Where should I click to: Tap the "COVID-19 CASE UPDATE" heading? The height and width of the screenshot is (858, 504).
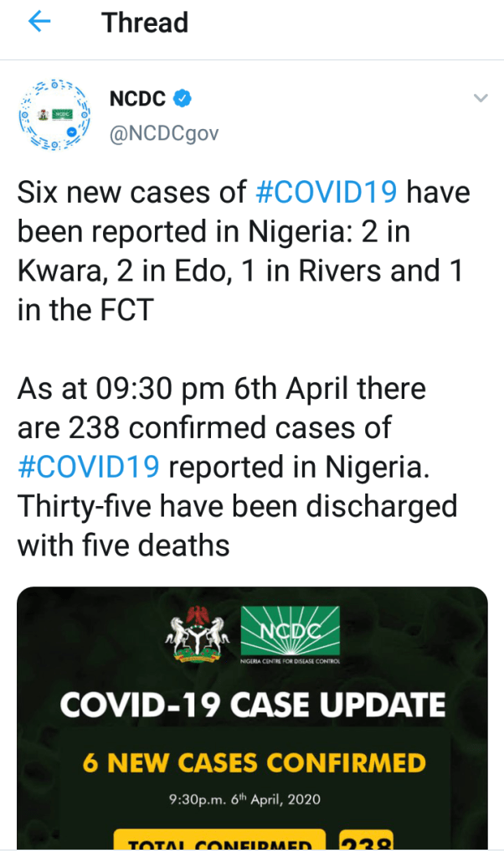252,706
